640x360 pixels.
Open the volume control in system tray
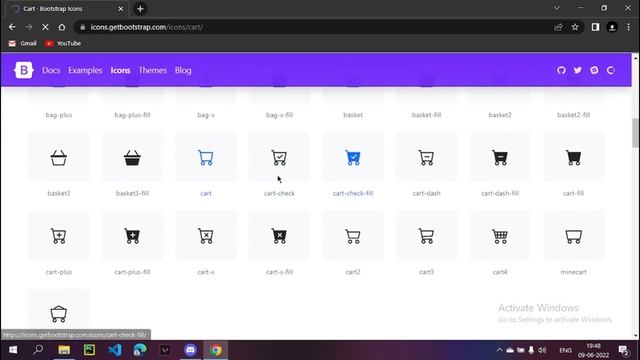coord(542,350)
